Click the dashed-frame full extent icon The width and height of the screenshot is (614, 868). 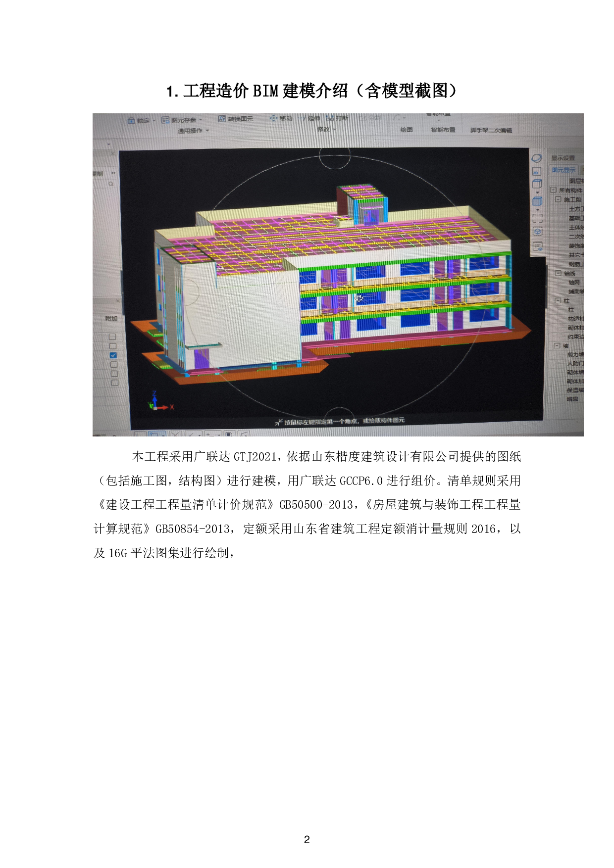[x=537, y=218]
